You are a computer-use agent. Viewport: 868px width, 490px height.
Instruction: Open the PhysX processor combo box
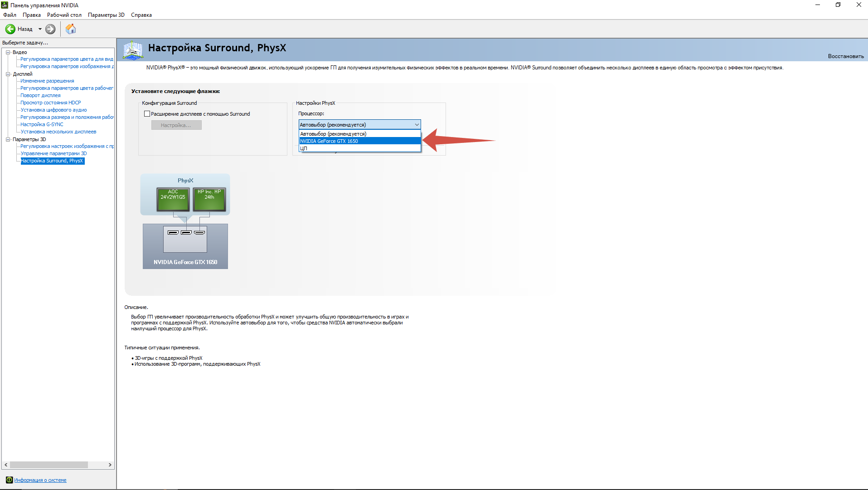tap(360, 125)
